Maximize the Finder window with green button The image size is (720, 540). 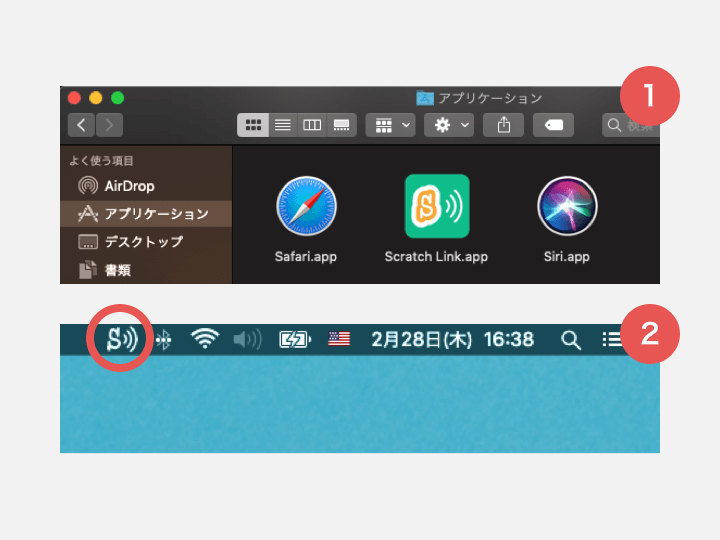point(118,98)
